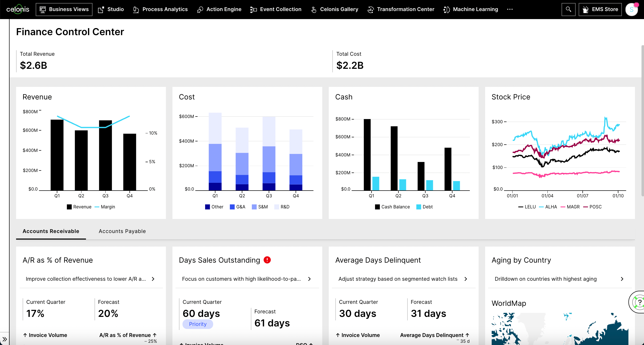Open 'Improve collection effectiveness' chevron
Screen dimensions: 644x345
[153, 279]
